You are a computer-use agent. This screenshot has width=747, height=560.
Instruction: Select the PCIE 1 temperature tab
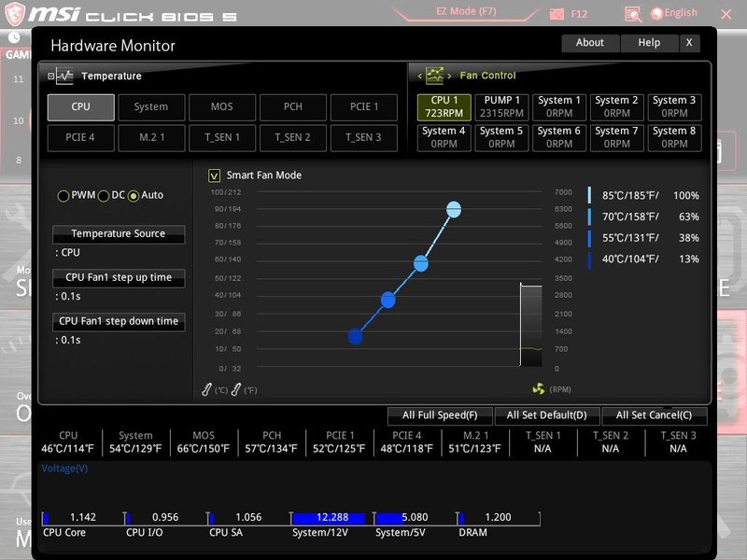364,107
